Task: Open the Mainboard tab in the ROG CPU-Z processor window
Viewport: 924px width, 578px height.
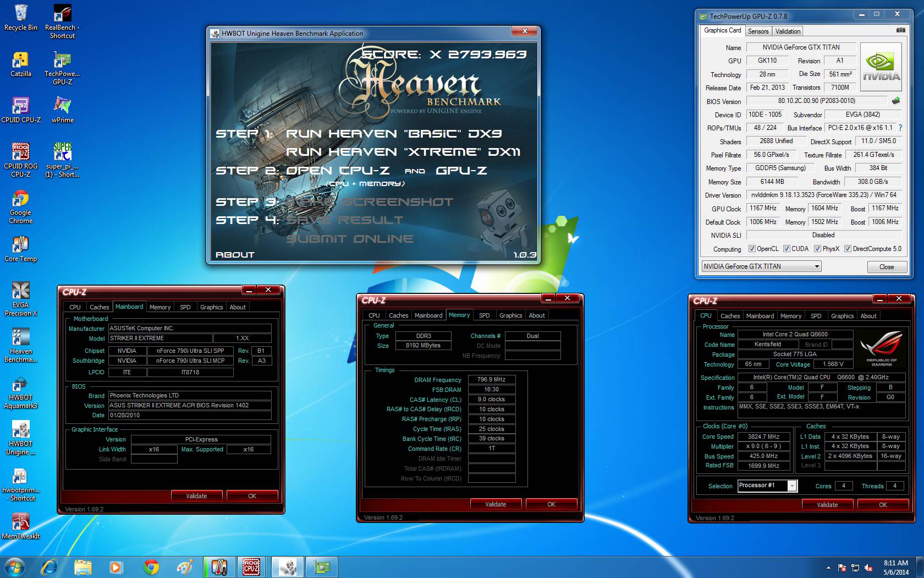Action: coord(760,316)
